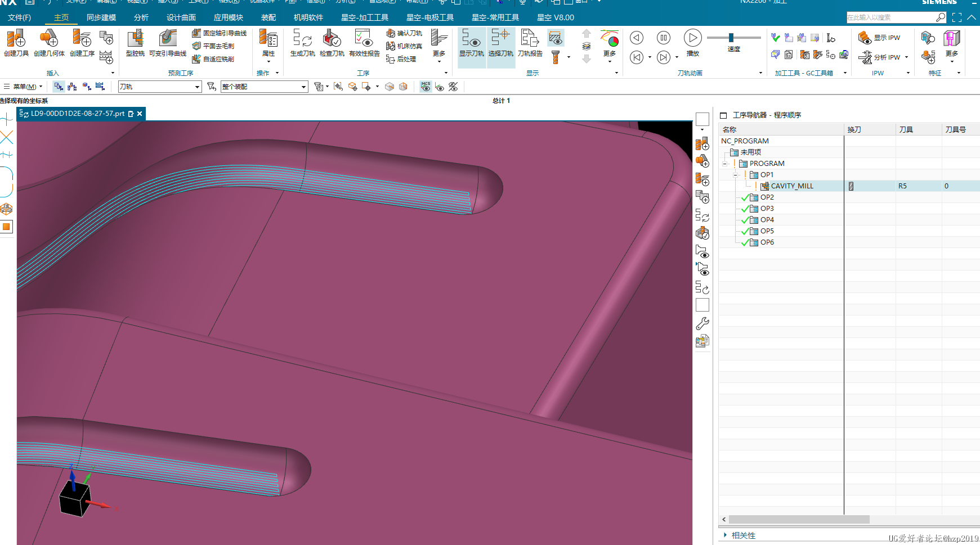Sort by the 刀具 column header
Image resolution: width=980 pixels, height=545 pixels.
(x=919, y=129)
